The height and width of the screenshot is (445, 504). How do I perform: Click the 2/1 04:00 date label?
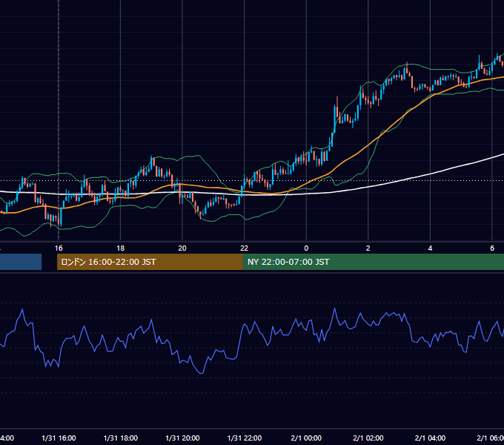[430, 438]
